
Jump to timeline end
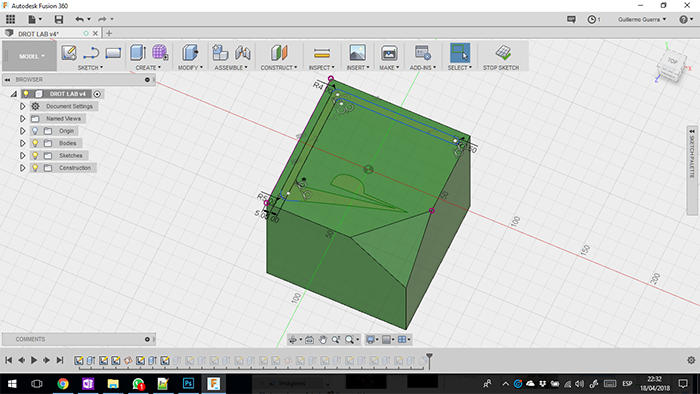(x=60, y=360)
